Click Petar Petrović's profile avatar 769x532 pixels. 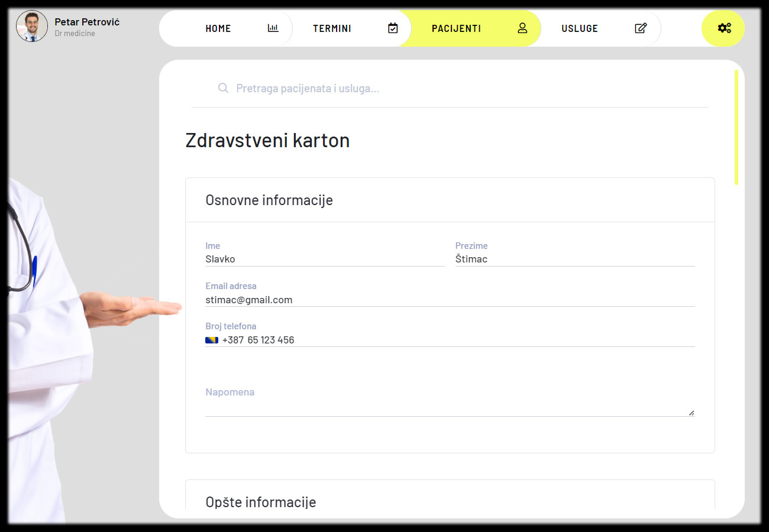(32, 27)
